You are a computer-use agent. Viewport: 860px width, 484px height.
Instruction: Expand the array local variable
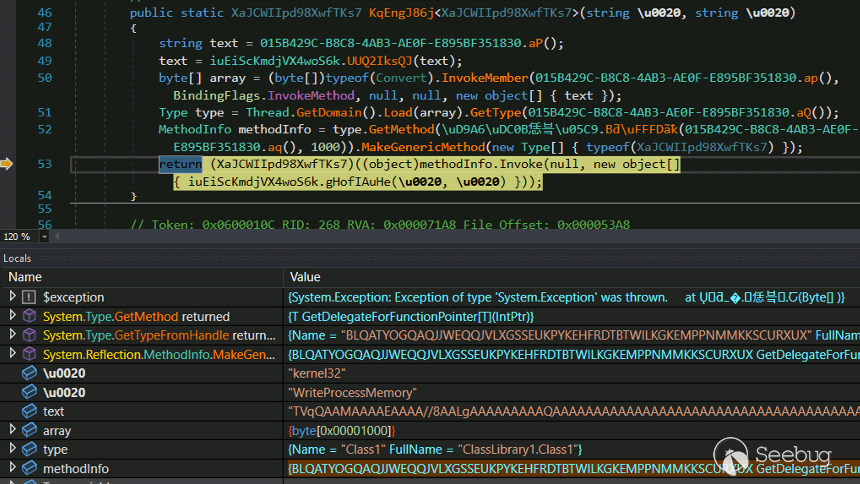[x=13, y=430]
